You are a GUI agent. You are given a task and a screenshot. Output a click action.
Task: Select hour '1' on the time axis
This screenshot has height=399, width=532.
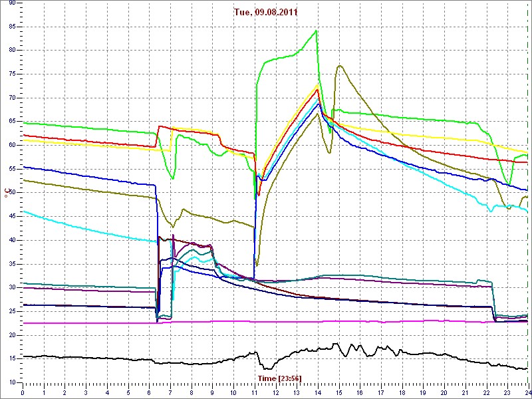point(44,392)
